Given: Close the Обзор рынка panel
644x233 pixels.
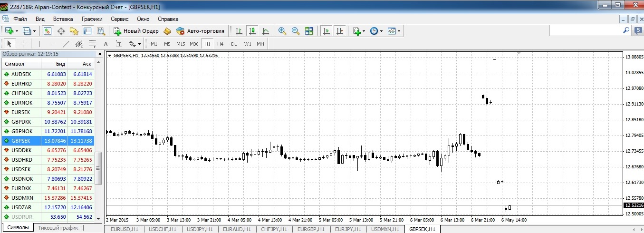Looking at the screenshot, I should (x=99, y=54).
